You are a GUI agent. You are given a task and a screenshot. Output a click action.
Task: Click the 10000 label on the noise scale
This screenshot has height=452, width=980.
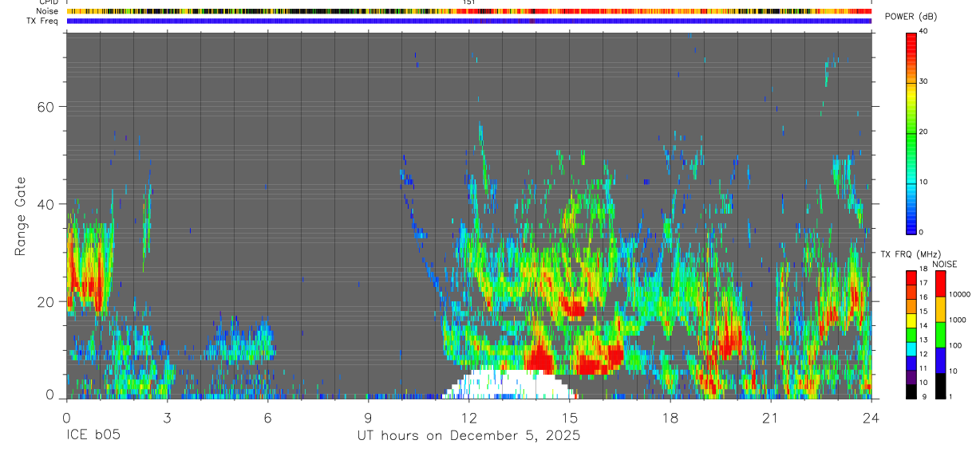click(x=961, y=294)
